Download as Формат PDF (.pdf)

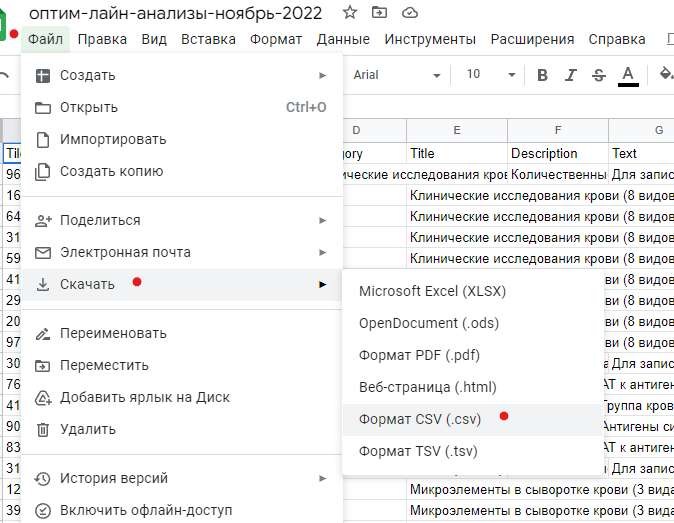473,355
